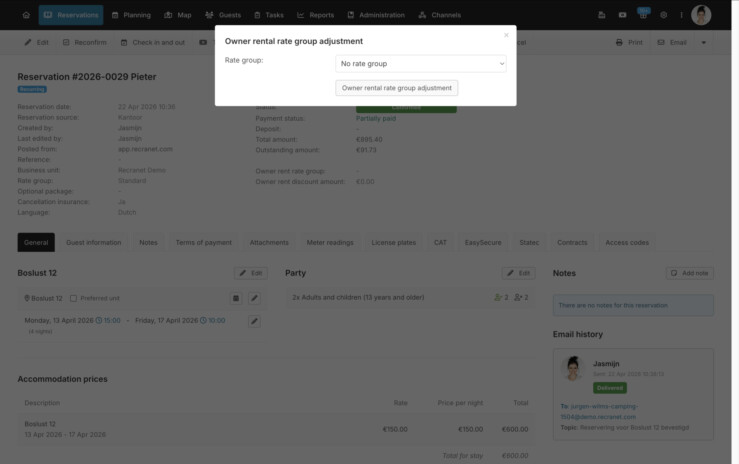The width and height of the screenshot is (739, 464).
Task: Click the Boslust 12 accommodation price row
Action: pos(276,429)
